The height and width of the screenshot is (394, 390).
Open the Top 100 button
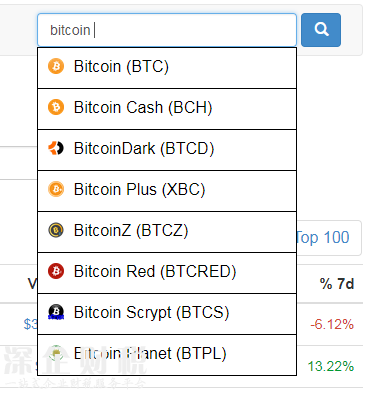328,238
